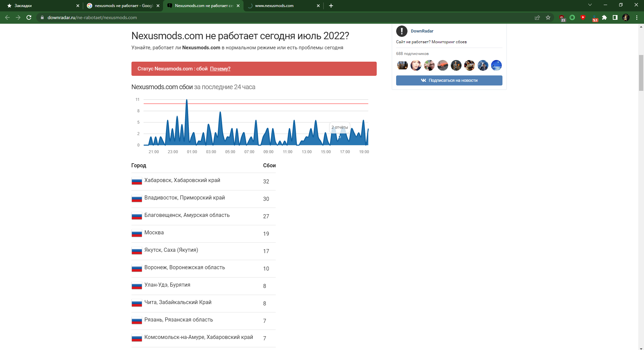The width and height of the screenshot is (644, 350).
Task: Open the DownRadar VK group link
Action: pyautogui.click(x=422, y=31)
